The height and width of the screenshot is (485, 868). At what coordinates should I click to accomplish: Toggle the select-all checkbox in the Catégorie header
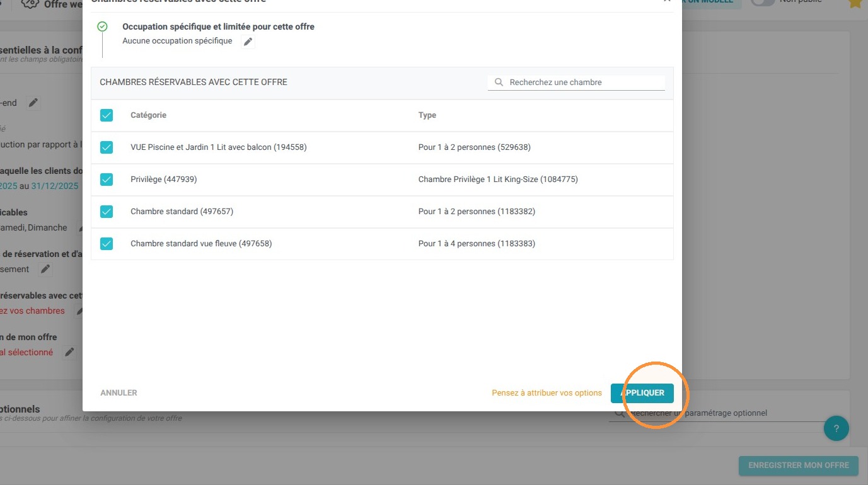pyautogui.click(x=107, y=115)
